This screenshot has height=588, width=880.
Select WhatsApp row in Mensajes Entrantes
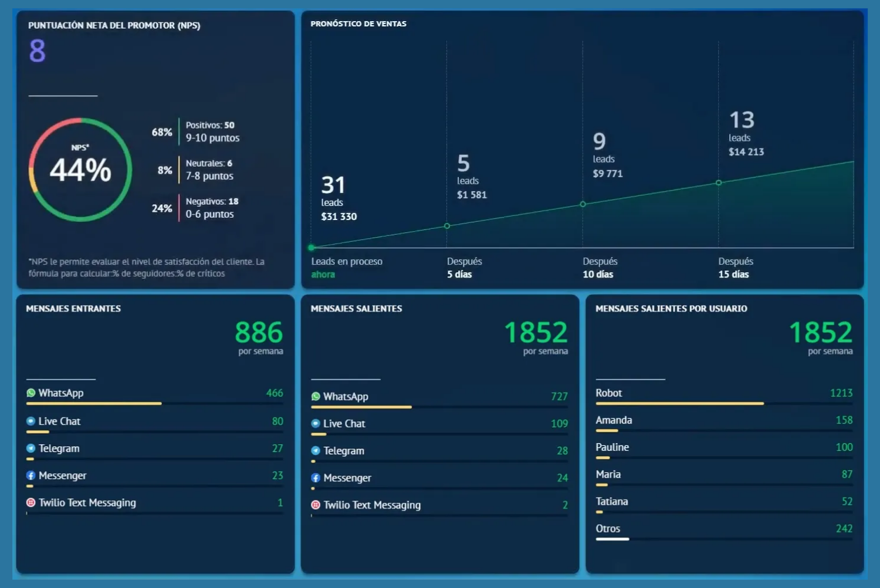(155, 396)
